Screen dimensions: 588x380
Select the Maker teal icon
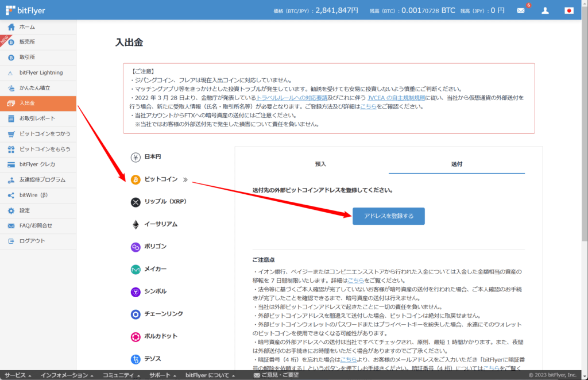click(136, 269)
